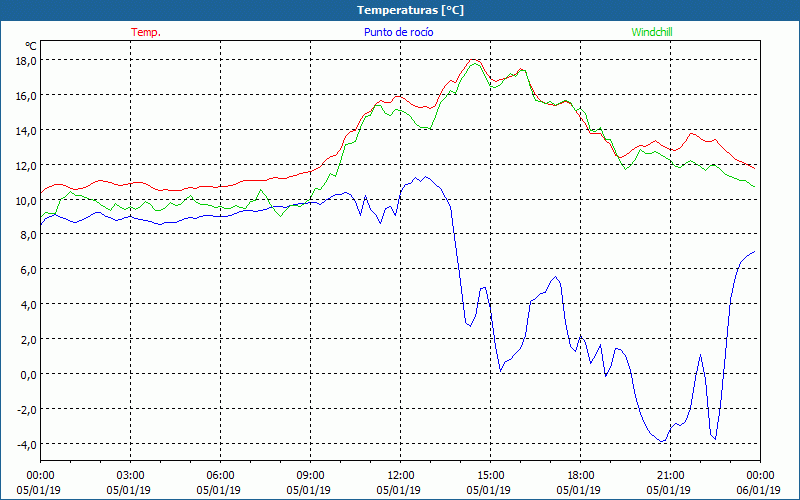Click the '8,0' y-axis value
The height and width of the screenshot is (500, 800).
(29, 235)
